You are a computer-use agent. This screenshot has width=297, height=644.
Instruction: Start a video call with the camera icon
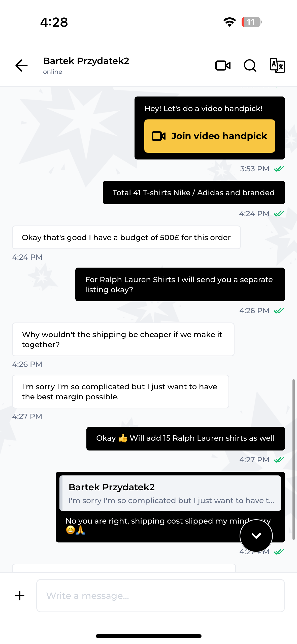click(x=223, y=66)
